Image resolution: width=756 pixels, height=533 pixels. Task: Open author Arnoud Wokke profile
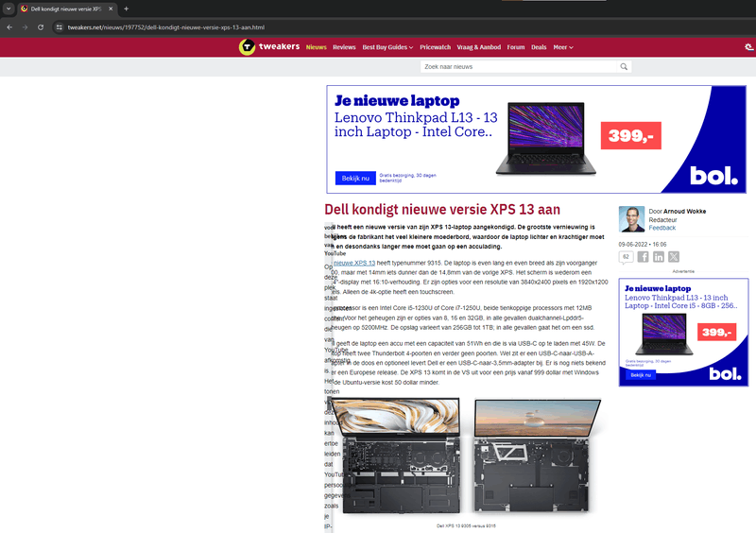(684, 212)
